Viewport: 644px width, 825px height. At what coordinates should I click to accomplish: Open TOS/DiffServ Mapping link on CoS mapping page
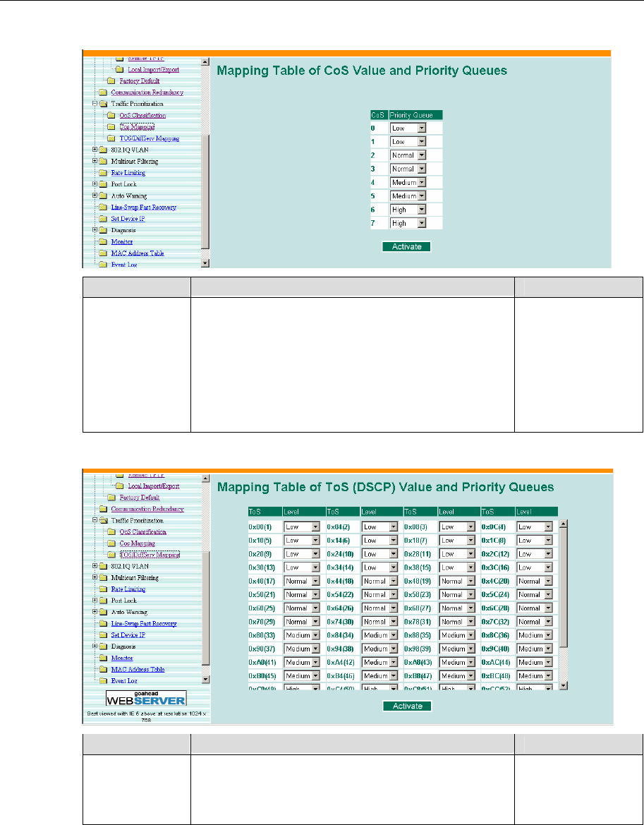(150, 138)
